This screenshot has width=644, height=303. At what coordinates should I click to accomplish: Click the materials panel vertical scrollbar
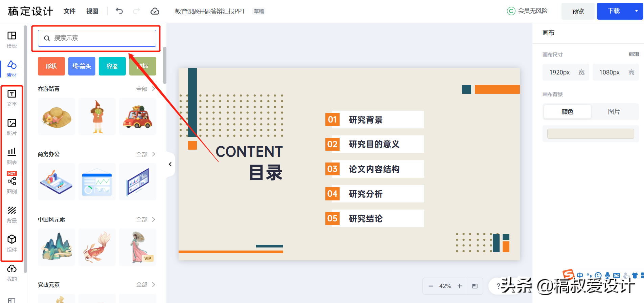(x=165, y=65)
